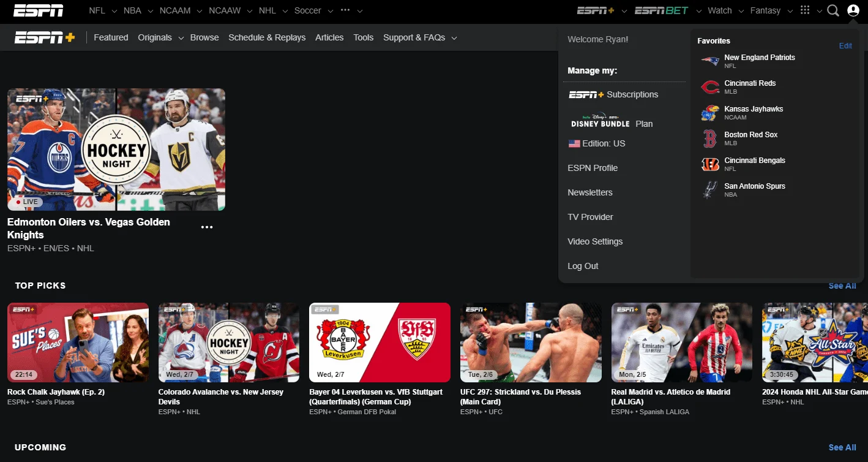The image size is (868, 462).
Task: Open UFC 297 Strickland vs. Du Plessis thumbnail
Action: tap(531, 343)
